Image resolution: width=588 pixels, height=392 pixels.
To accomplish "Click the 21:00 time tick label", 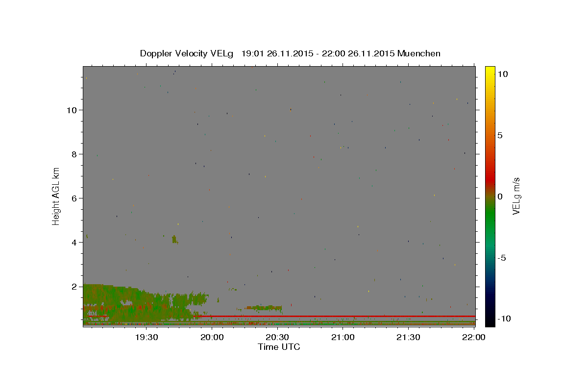I will [x=343, y=337].
